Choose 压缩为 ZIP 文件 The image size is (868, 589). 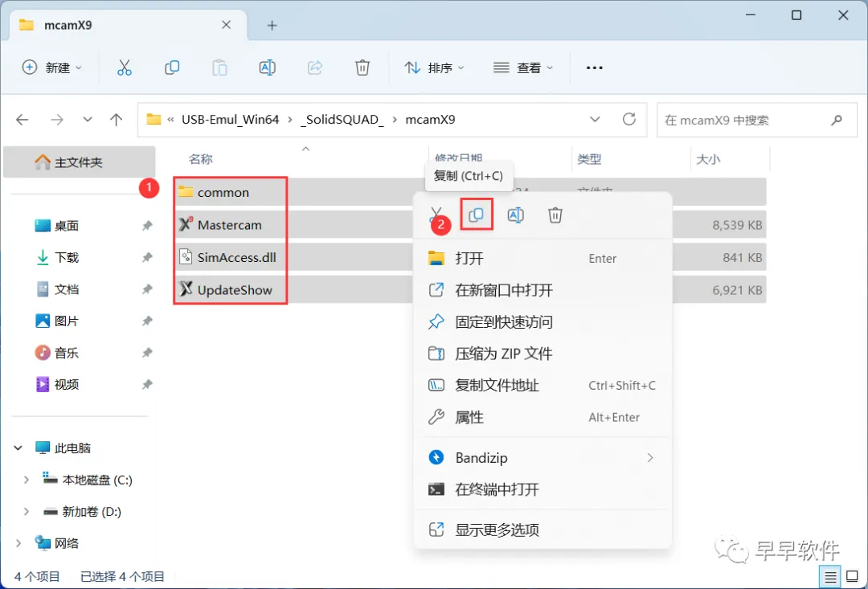pyautogui.click(x=542, y=354)
